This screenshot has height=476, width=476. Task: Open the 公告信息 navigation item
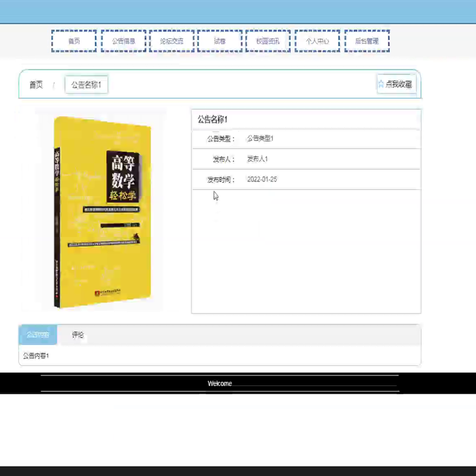(124, 41)
